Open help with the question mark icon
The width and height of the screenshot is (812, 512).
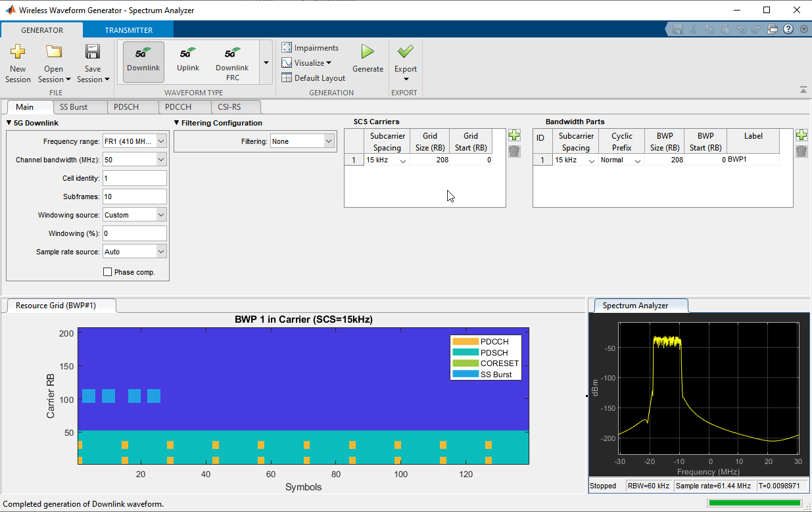(788, 29)
